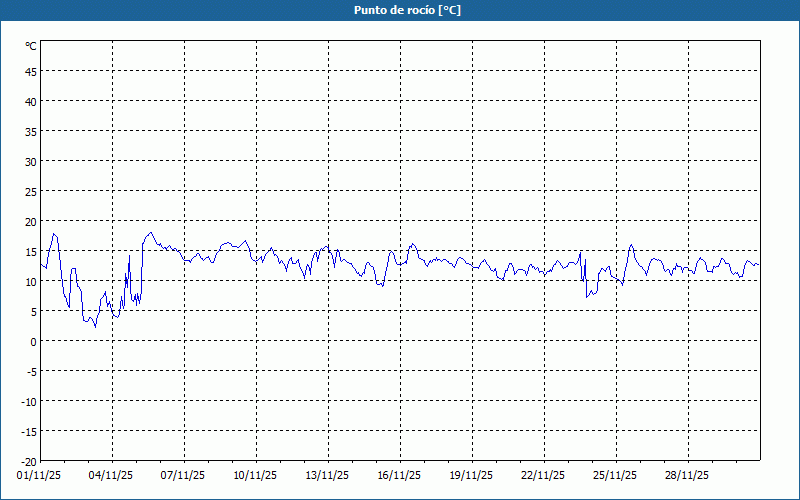Click the 20 value on the temperature axis

[31, 222]
